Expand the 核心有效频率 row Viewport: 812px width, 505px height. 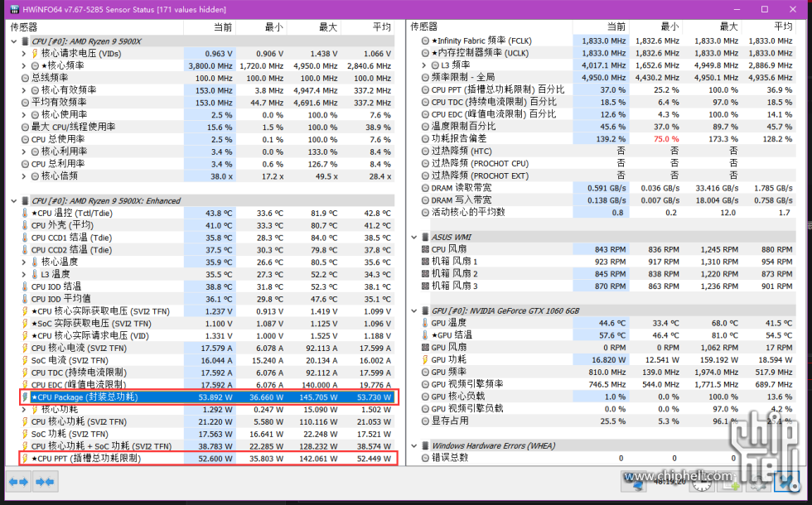24,90
